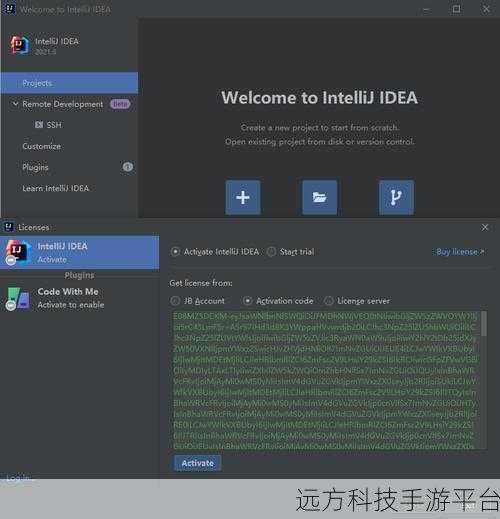Click the Open project folder icon
500x519 pixels.
point(319,197)
